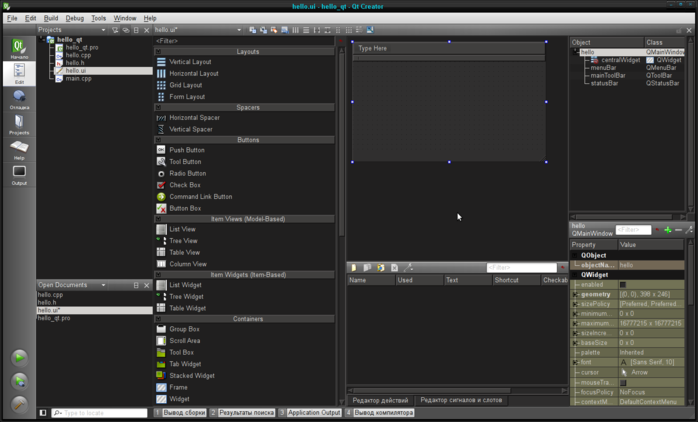This screenshot has height=422, width=698.
Task: Click Configure wrench icon in Action Editor
Action: click(408, 268)
